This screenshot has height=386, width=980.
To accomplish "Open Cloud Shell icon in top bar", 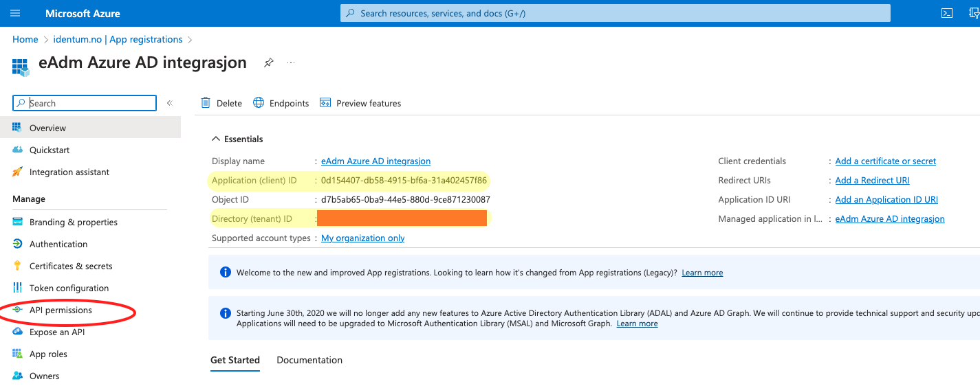I will pyautogui.click(x=947, y=13).
